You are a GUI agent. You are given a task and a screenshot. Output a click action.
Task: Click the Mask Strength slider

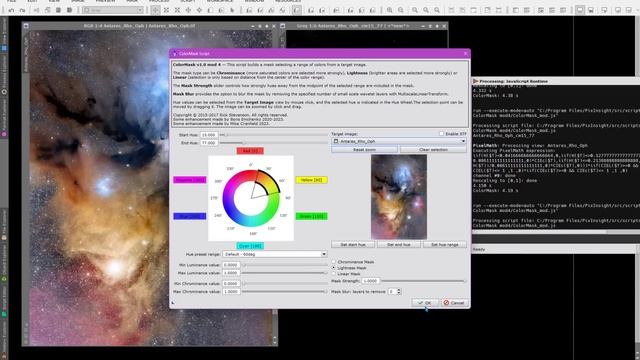pyautogui.click(x=423, y=281)
